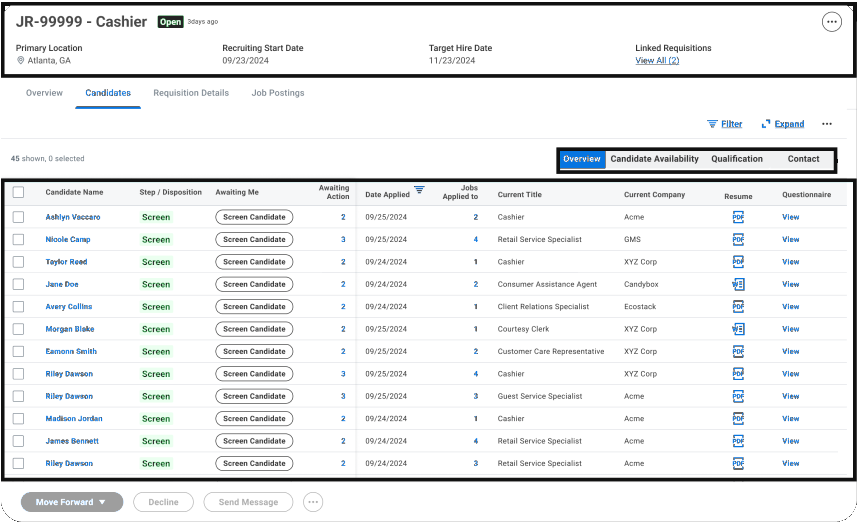Open the requisition actions ellipsis menu at top right
This screenshot has height=524, width=858.
(x=831, y=22)
